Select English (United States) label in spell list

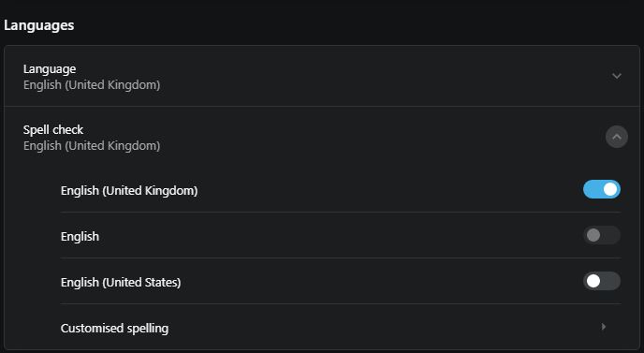pos(121,283)
